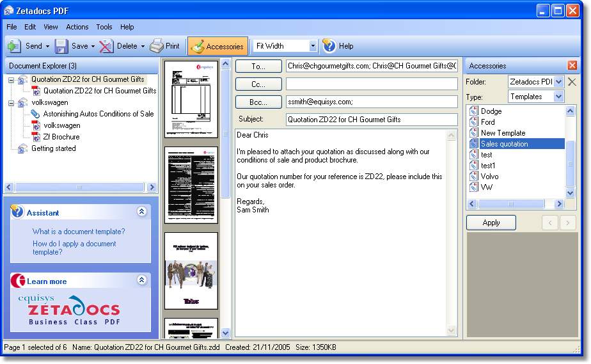Click the empty Cc input field
The image size is (591, 364).
point(372,84)
